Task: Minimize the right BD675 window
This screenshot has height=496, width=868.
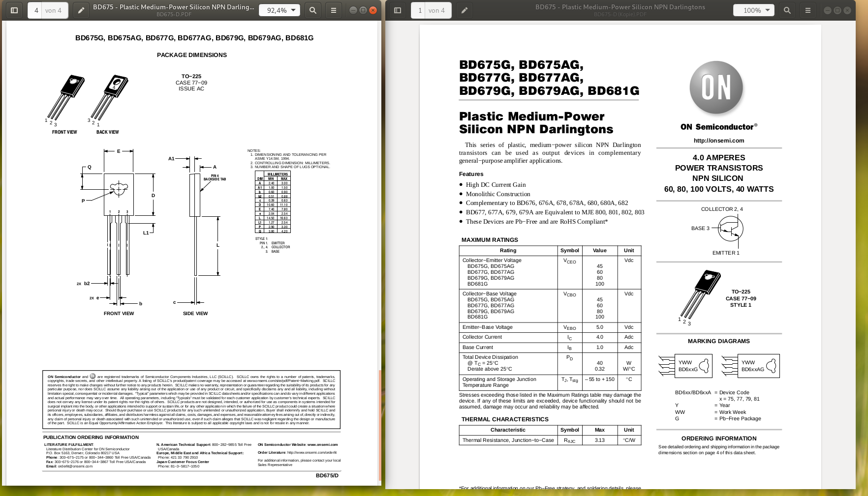Action: pyautogui.click(x=828, y=10)
